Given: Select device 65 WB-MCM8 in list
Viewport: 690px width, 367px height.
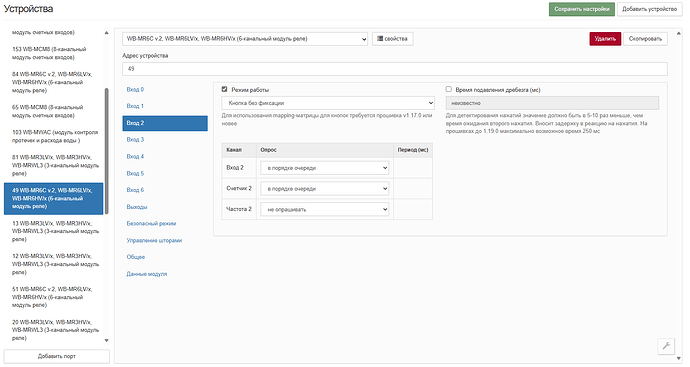Looking at the screenshot, I should click(x=54, y=111).
